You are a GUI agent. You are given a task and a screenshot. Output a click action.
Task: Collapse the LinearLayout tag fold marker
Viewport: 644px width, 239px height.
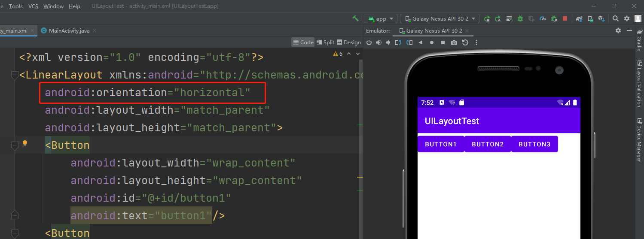click(x=15, y=75)
